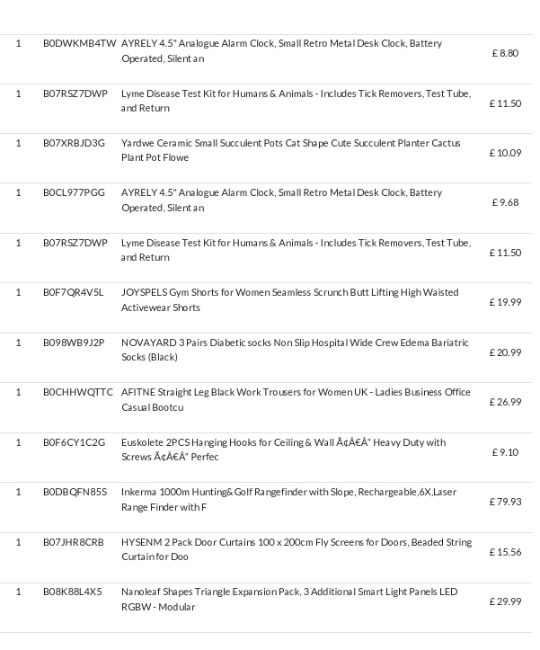The width and height of the screenshot is (540, 650).
Task: Click ASIN code B07XRBJD3G
Action: coord(74,143)
